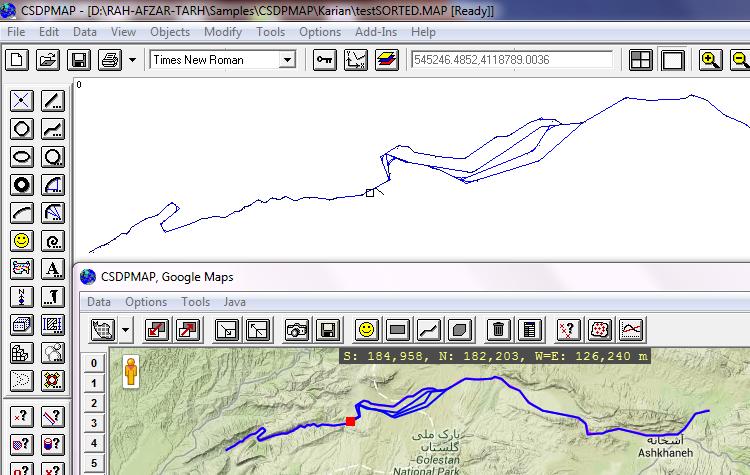The width and height of the screenshot is (750, 475).
Task: Click the coordinate axes icon
Action: tap(356, 60)
